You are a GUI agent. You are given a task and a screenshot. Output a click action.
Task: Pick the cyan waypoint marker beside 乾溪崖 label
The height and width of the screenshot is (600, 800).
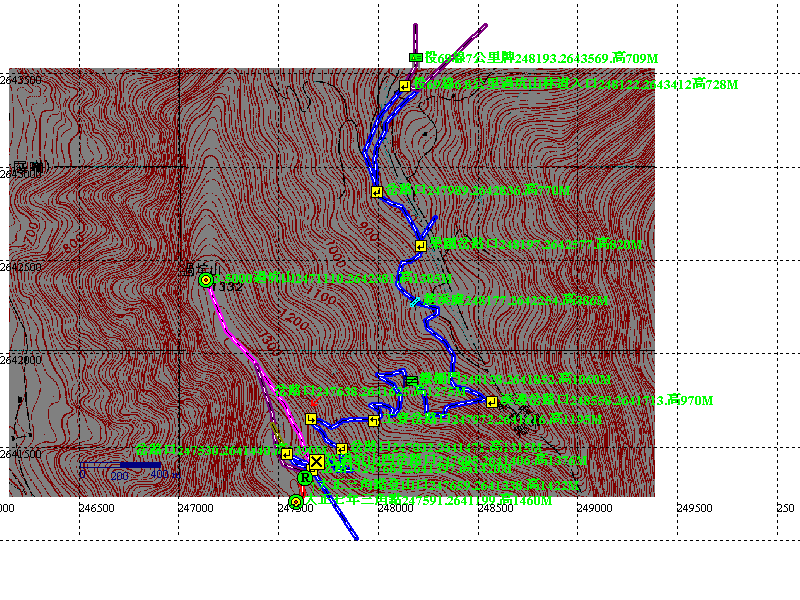pos(415,302)
